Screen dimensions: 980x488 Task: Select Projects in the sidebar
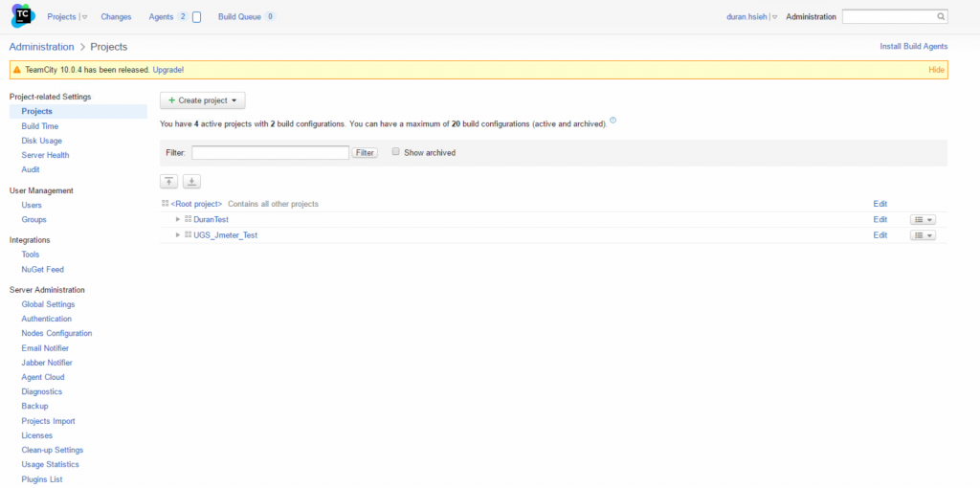[x=37, y=111]
